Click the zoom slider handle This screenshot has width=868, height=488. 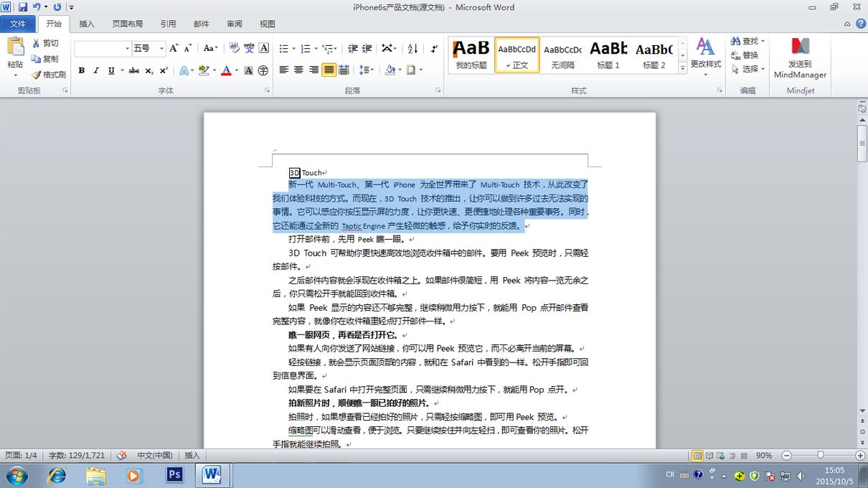[x=821, y=455]
